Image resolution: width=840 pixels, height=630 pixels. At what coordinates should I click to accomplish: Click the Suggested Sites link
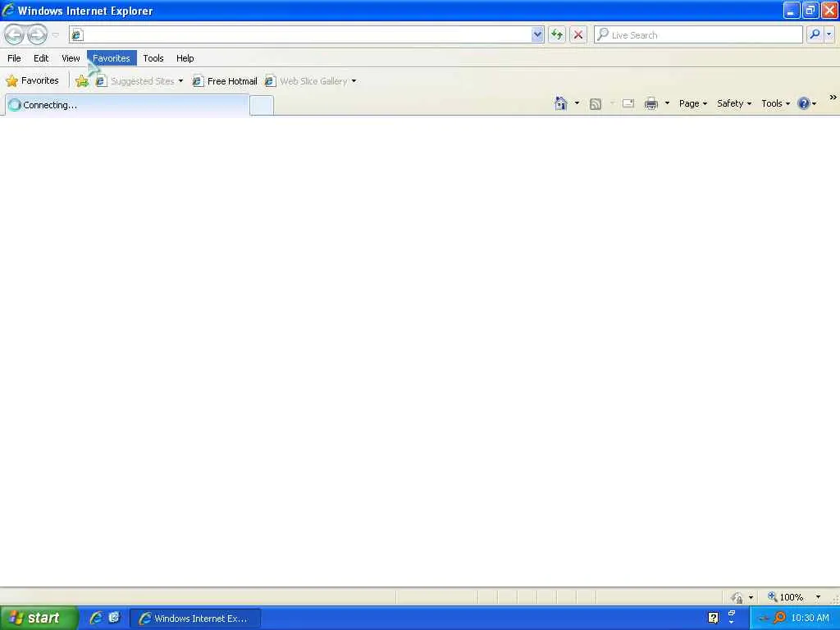136,81
